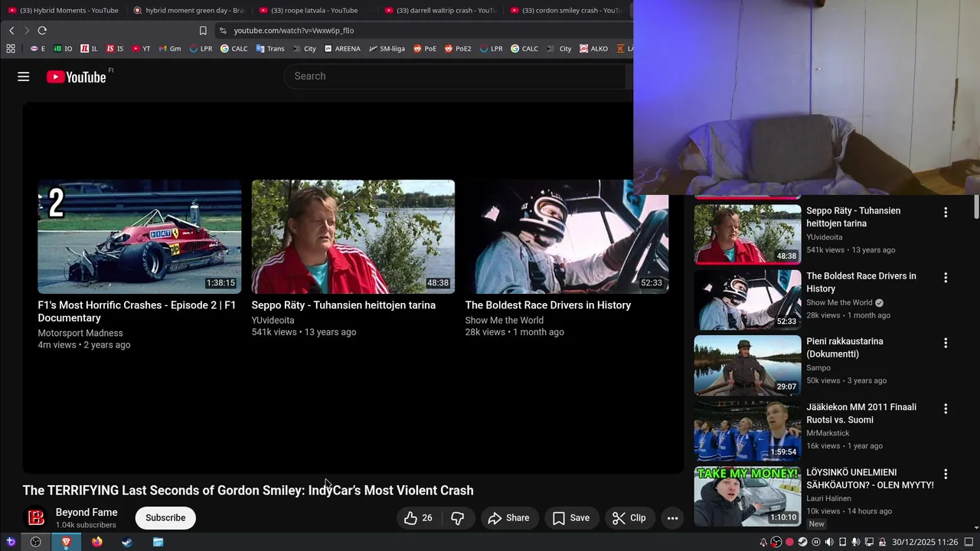Click inside the YouTube search field
The height and width of the screenshot is (551, 980).
tap(456, 77)
